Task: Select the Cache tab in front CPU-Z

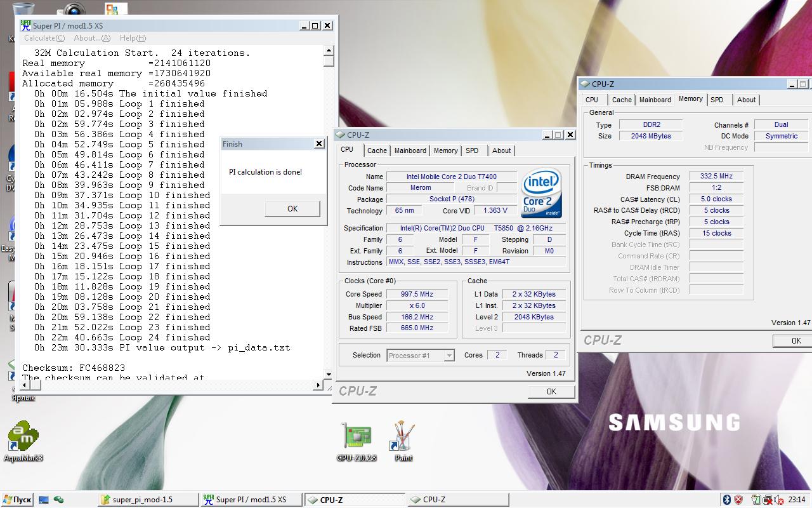Action: point(377,150)
